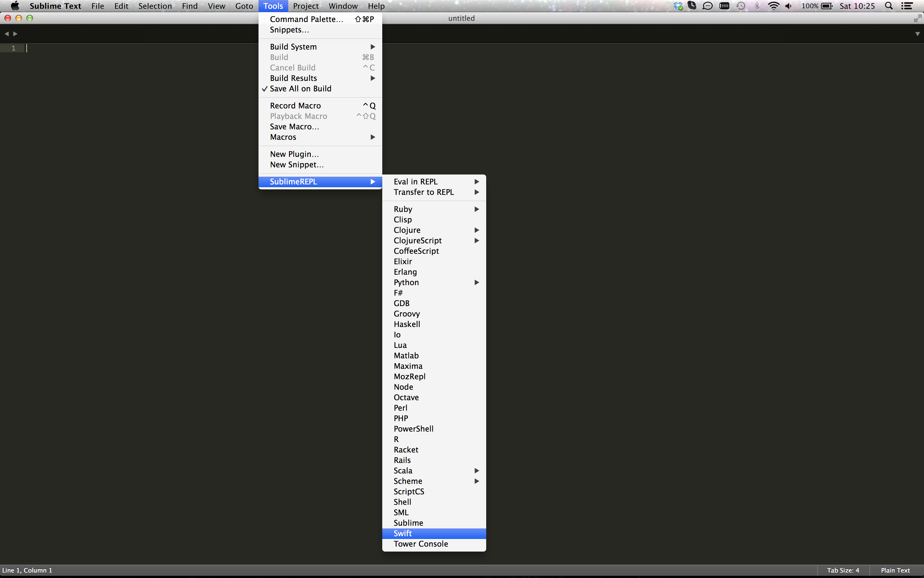Expand the Ruby REPL submenu
The image size is (924, 578).
pyautogui.click(x=434, y=209)
